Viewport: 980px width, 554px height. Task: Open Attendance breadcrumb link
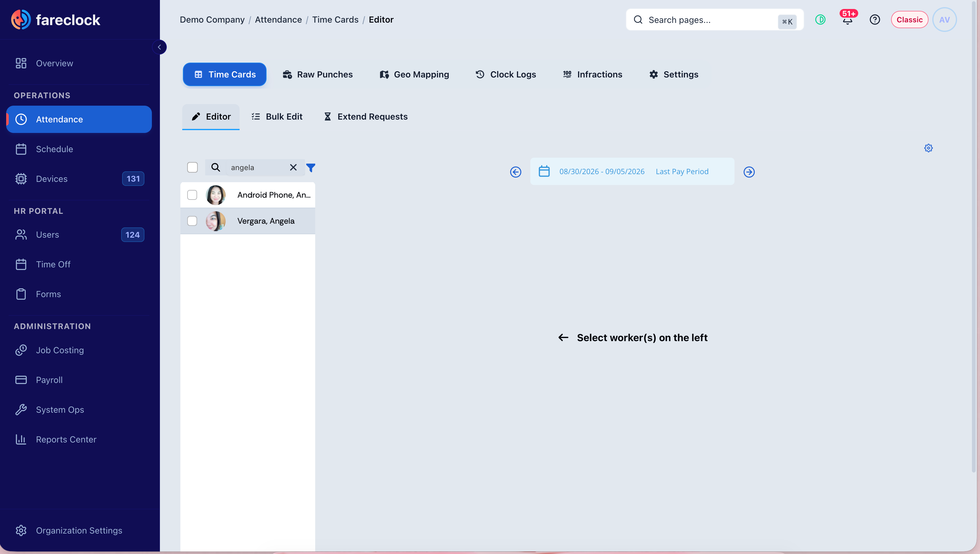pyautogui.click(x=278, y=20)
